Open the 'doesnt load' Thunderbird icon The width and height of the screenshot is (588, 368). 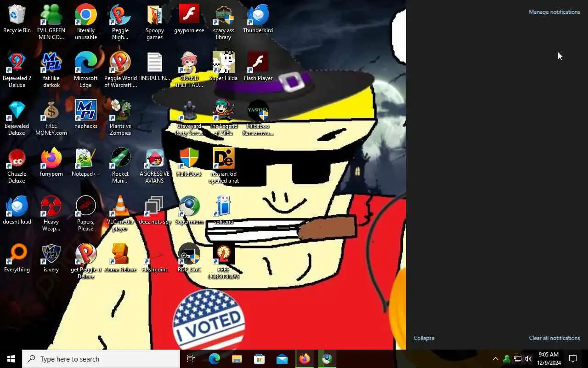[x=17, y=211]
